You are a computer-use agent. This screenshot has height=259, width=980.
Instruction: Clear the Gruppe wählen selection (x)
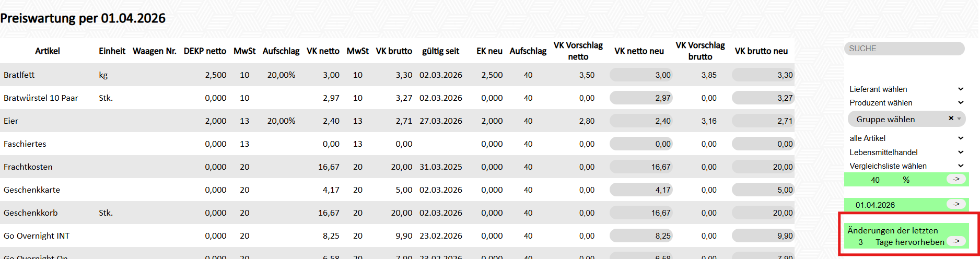[x=951, y=119]
